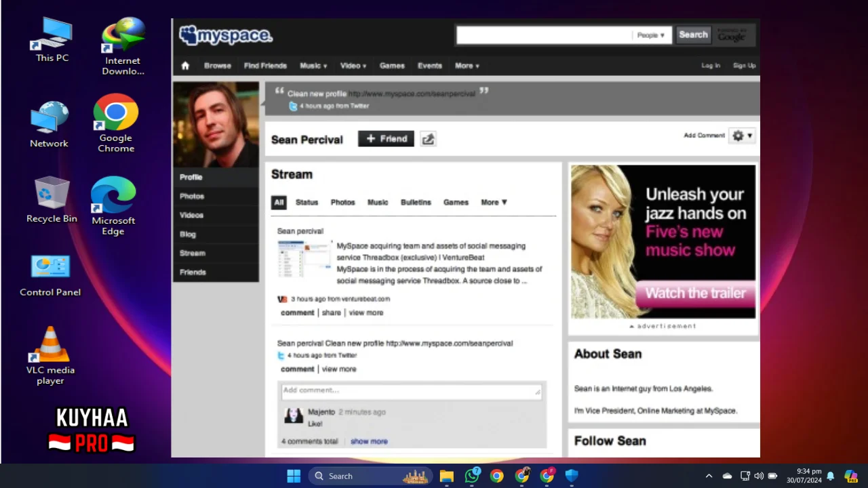868x488 pixels.
Task: Select the All stream tab
Action: click(x=279, y=202)
